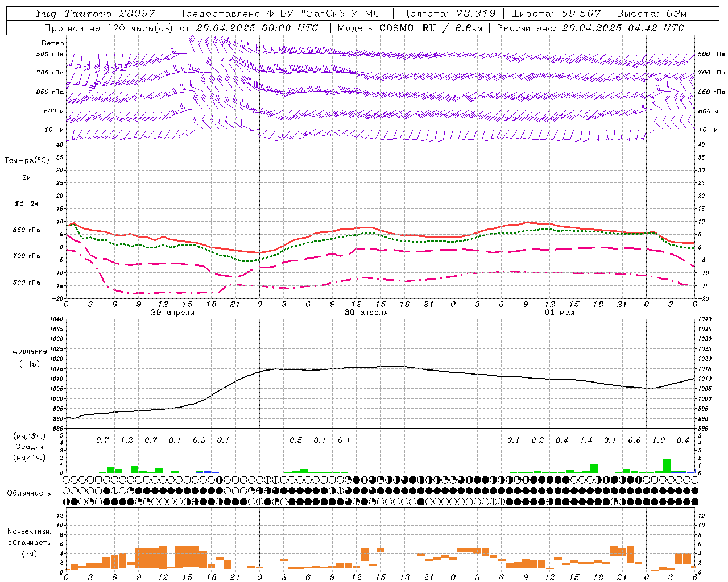
Task: Click the 01 мая date label
Action: tap(560, 313)
